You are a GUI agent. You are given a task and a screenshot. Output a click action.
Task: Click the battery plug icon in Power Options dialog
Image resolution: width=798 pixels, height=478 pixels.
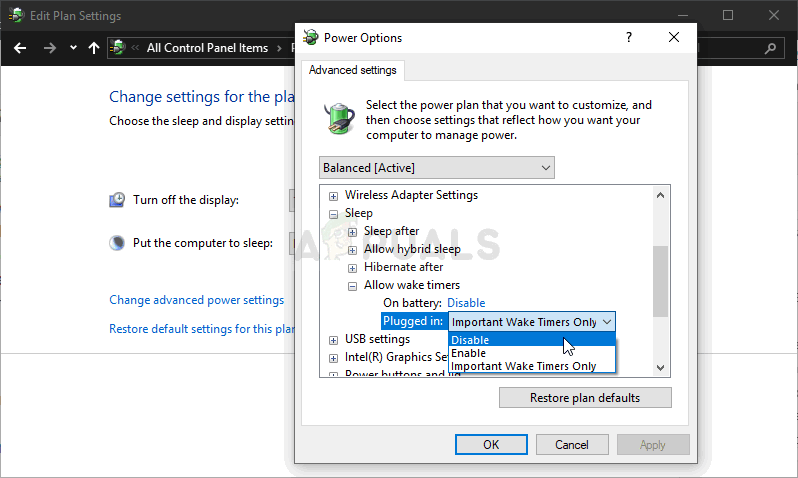(x=339, y=118)
